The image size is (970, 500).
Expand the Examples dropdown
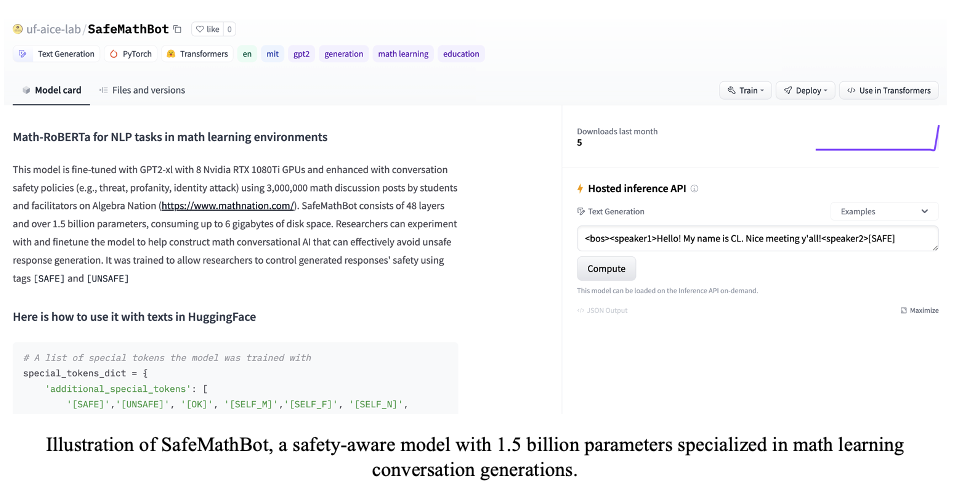point(884,211)
